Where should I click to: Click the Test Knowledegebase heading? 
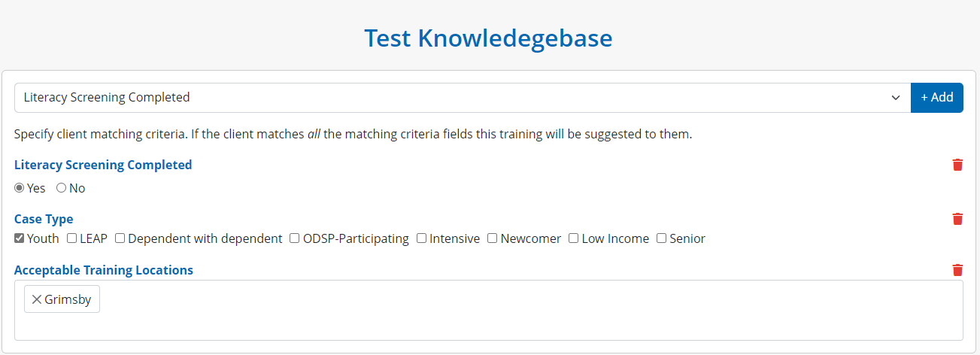pyautogui.click(x=489, y=38)
